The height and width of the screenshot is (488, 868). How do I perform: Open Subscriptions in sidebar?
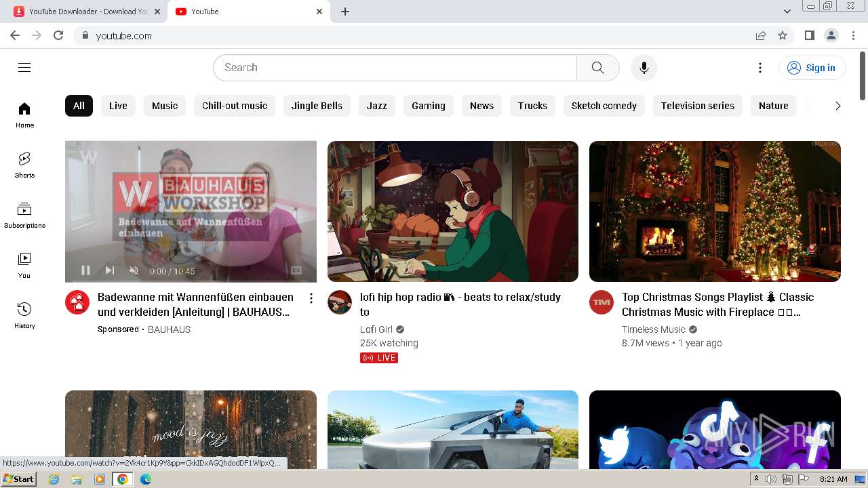pos(24,216)
